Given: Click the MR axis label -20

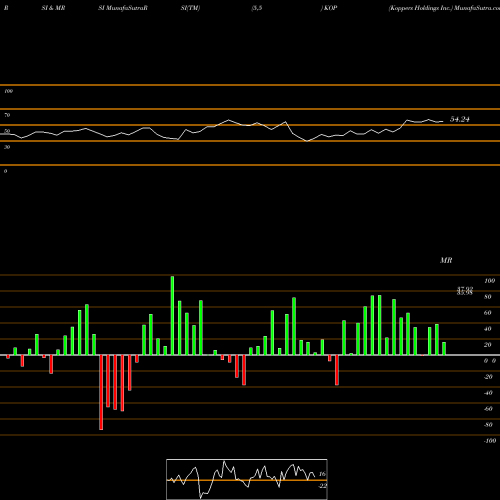Looking at the screenshot, I should [x=488, y=377].
